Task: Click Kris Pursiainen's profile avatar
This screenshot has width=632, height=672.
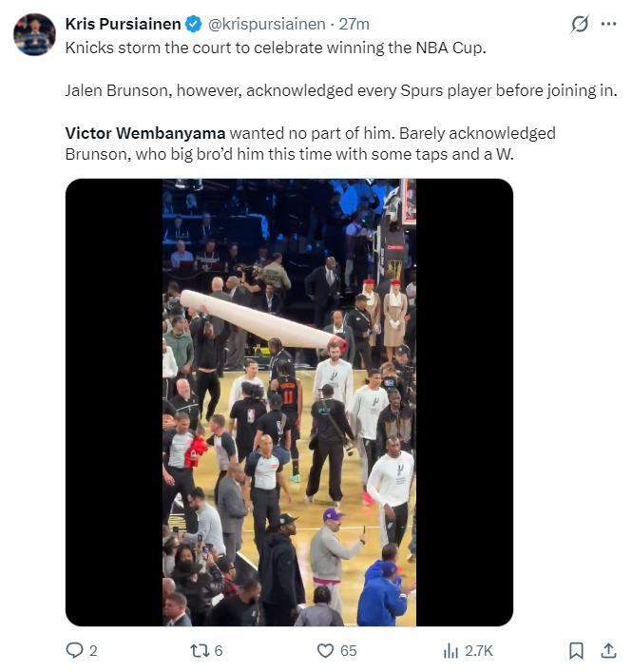Action: click(34, 34)
